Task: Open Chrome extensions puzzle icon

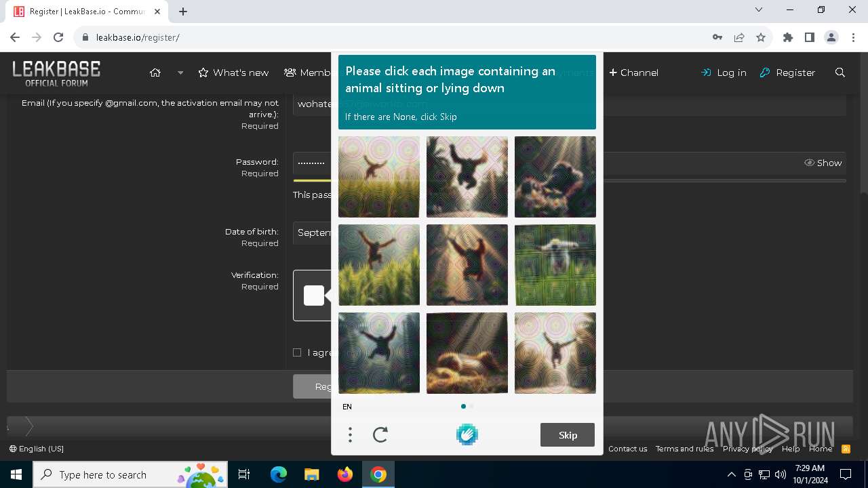Action: [x=788, y=37]
